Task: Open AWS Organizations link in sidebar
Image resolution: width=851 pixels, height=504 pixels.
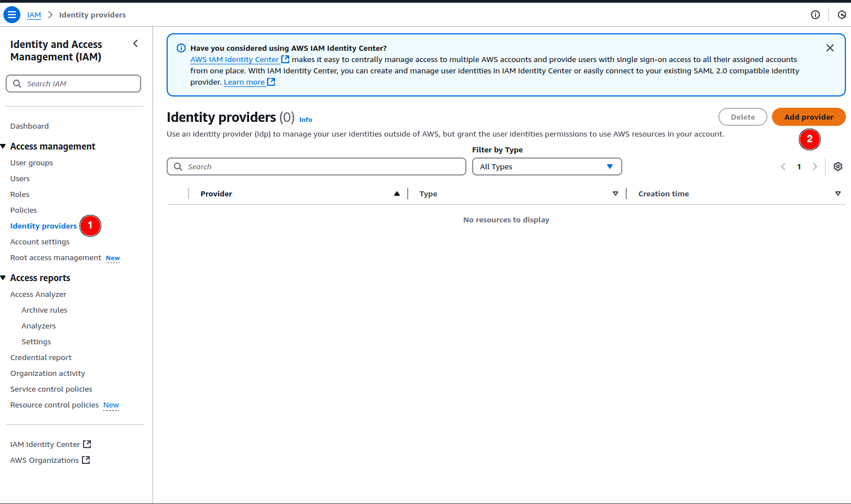Action: [45, 460]
